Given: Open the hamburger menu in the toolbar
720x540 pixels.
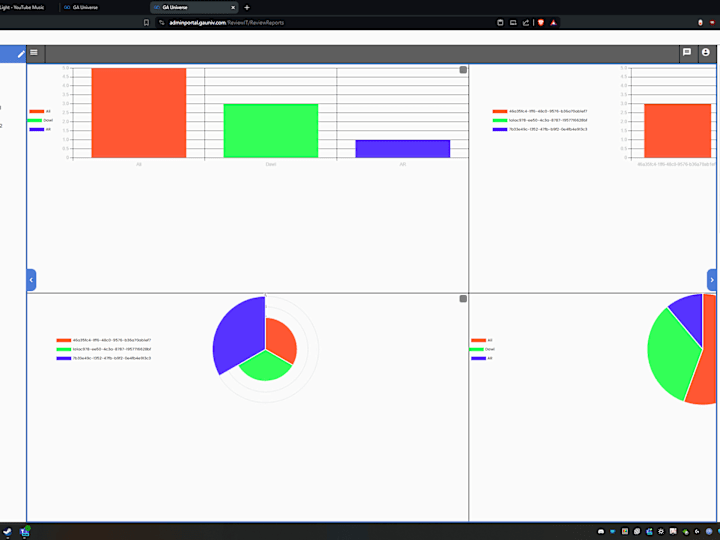Looking at the screenshot, I should (x=34, y=52).
